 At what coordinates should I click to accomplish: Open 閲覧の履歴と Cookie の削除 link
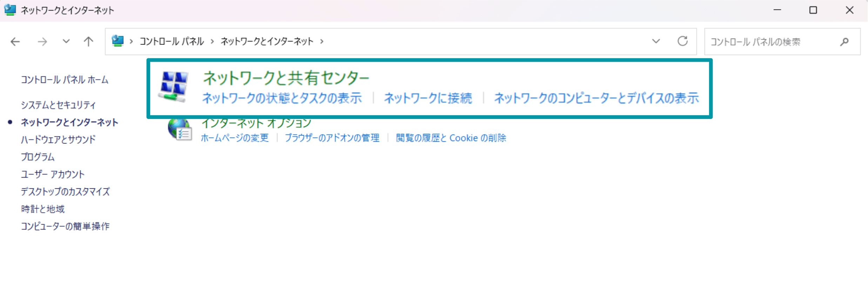click(x=451, y=138)
